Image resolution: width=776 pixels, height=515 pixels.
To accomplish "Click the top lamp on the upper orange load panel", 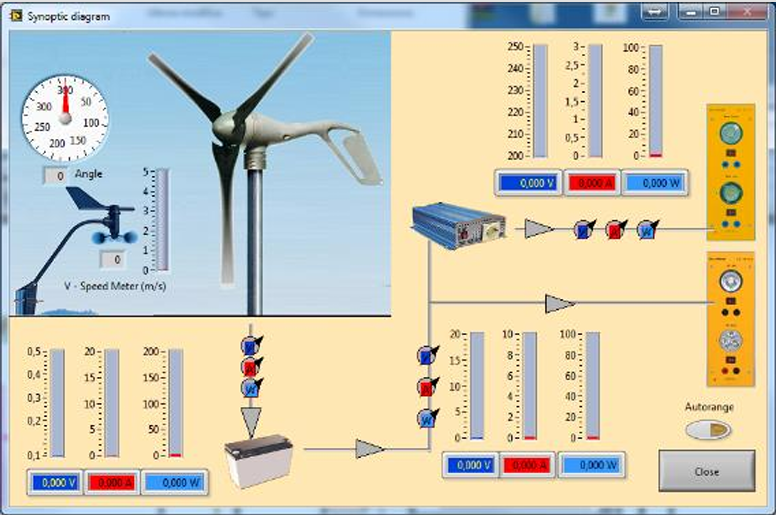I will (x=731, y=133).
